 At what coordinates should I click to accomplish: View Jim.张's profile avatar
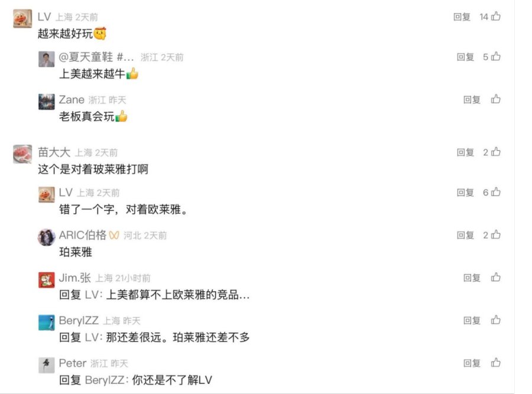point(47,280)
